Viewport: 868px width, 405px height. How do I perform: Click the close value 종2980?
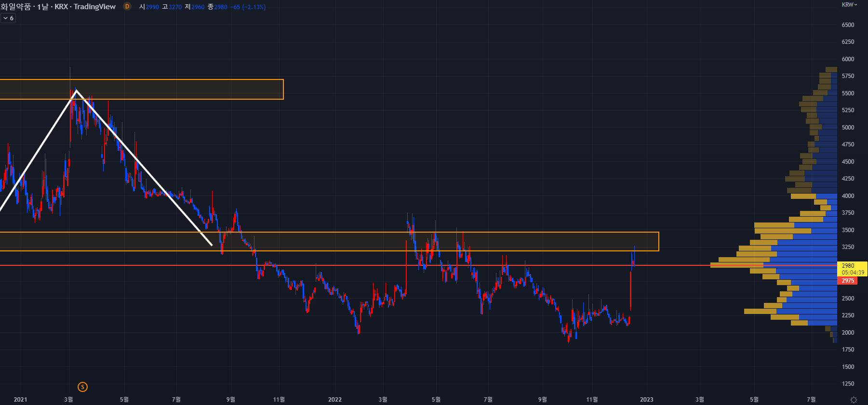(217, 7)
